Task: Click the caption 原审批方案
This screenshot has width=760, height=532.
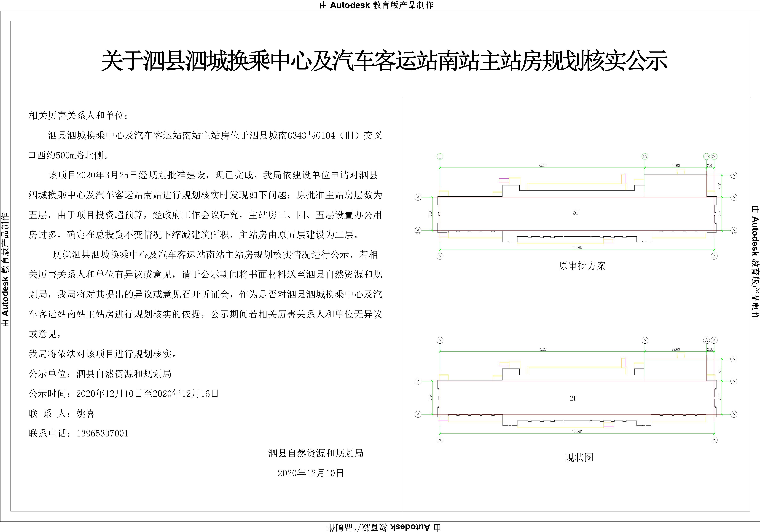Action: [582, 266]
